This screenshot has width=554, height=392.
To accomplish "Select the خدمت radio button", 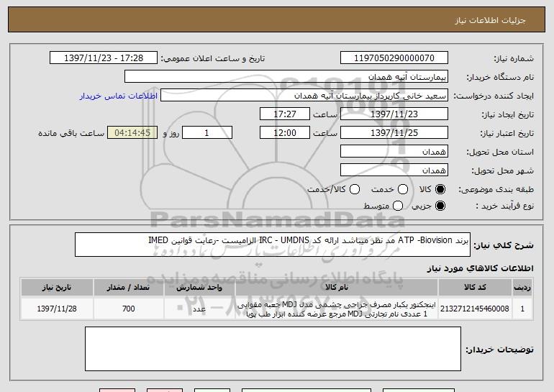I will pos(403,189).
